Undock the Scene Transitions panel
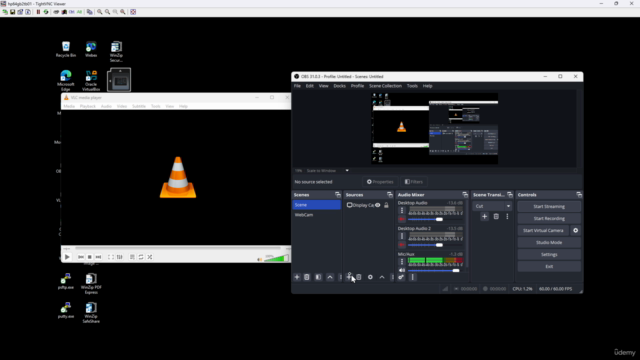The image size is (640, 360). (x=510, y=195)
